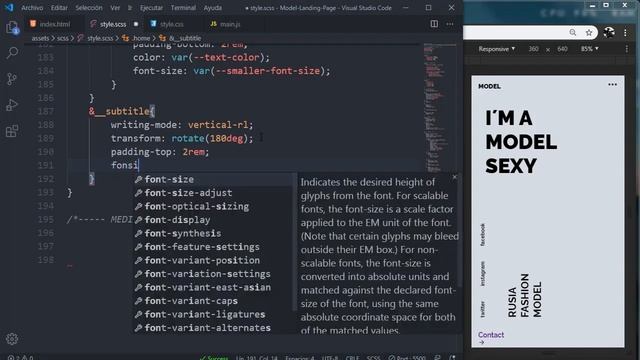640x360 pixels.
Task: Open editor More Actions ellipsis
Action: [450, 24]
